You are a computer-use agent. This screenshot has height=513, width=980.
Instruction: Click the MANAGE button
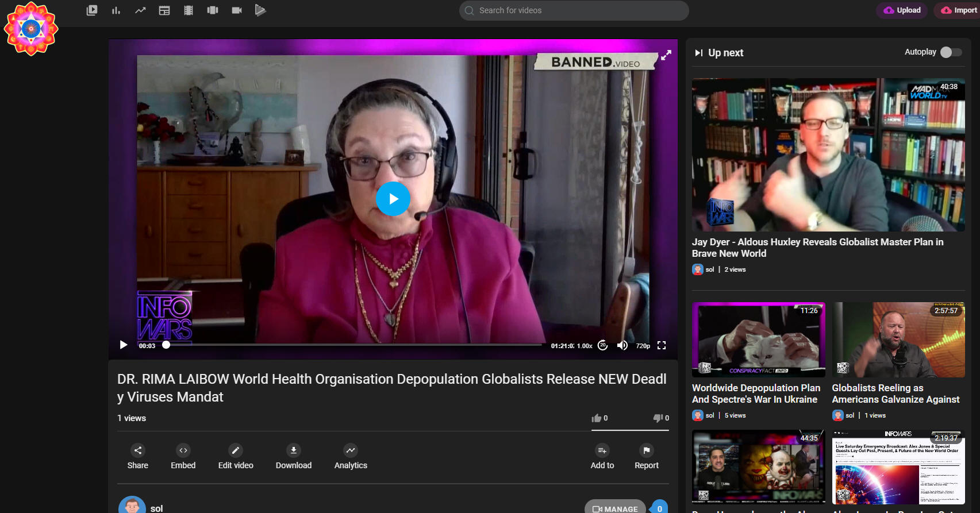[615, 507]
